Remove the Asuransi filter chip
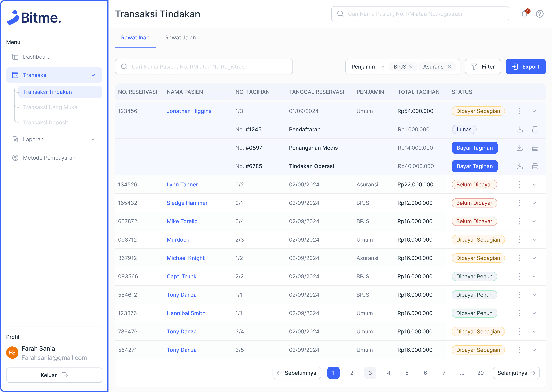Image resolution: width=552 pixels, height=392 pixels. 450,67
